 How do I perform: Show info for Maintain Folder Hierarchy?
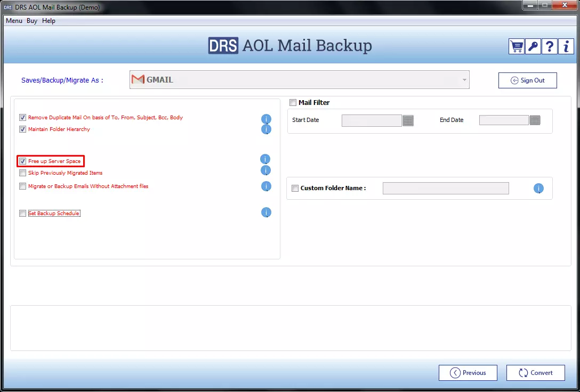[x=267, y=129]
